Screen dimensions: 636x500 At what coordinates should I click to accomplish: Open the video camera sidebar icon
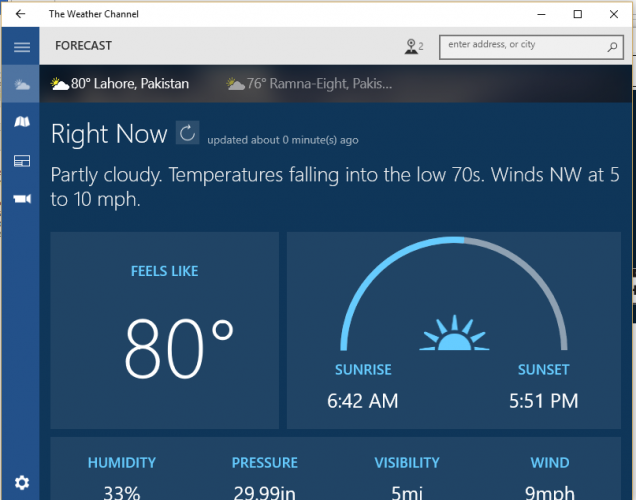tap(21, 199)
